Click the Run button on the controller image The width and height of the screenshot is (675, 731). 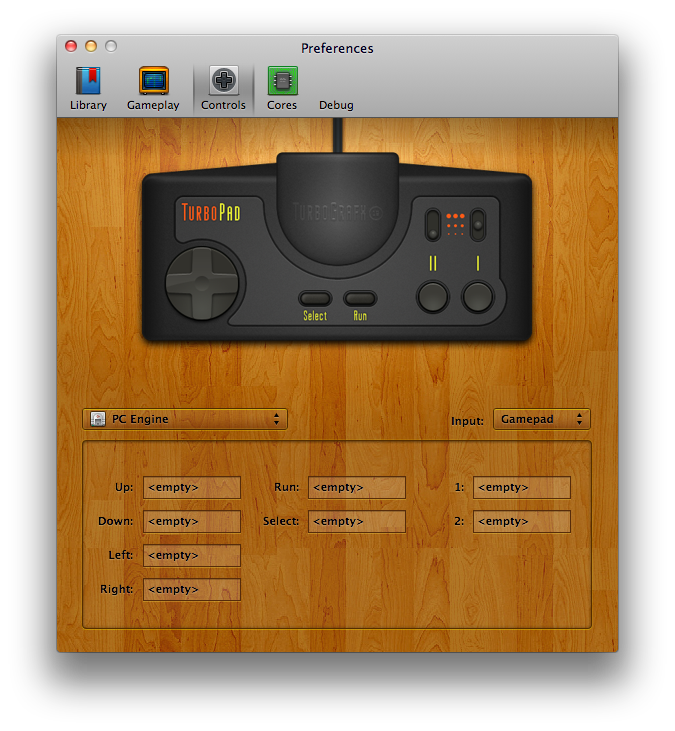[360, 298]
